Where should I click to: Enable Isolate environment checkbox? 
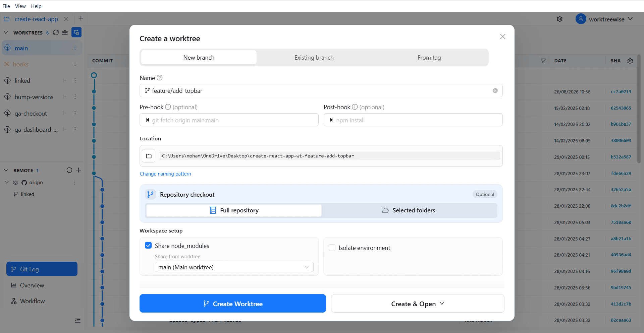(x=332, y=248)
